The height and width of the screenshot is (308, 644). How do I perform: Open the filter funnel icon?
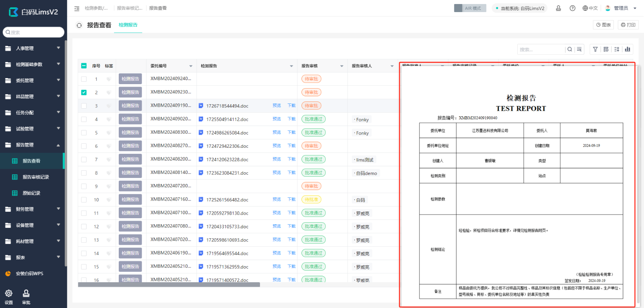pyautogui.click(x=595, y=50)
